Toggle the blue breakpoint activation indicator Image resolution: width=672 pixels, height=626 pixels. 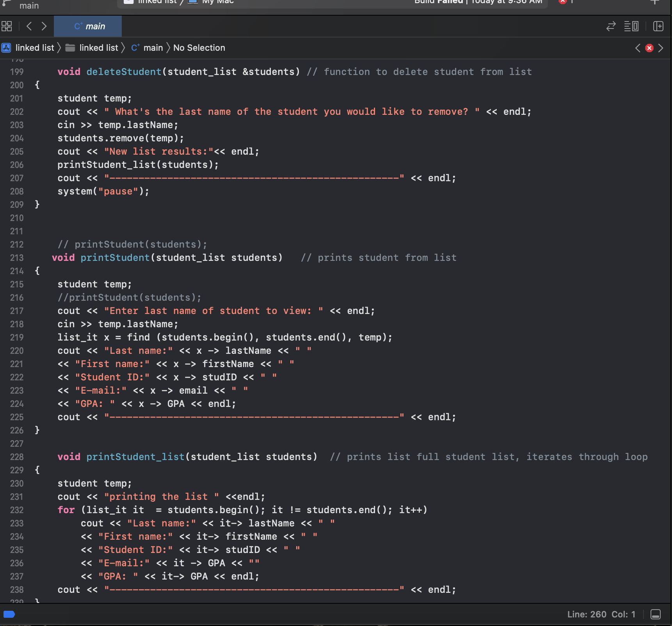[9, 614]
